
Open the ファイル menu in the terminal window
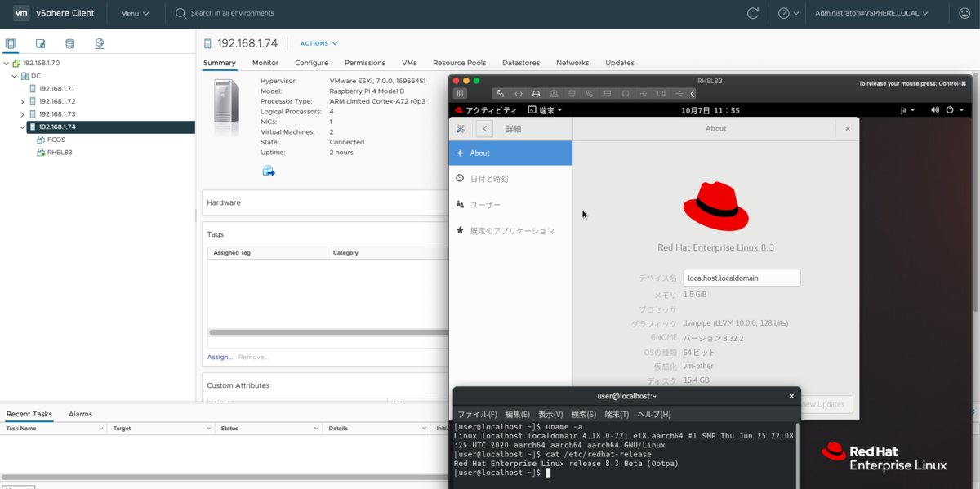[479, 414]
